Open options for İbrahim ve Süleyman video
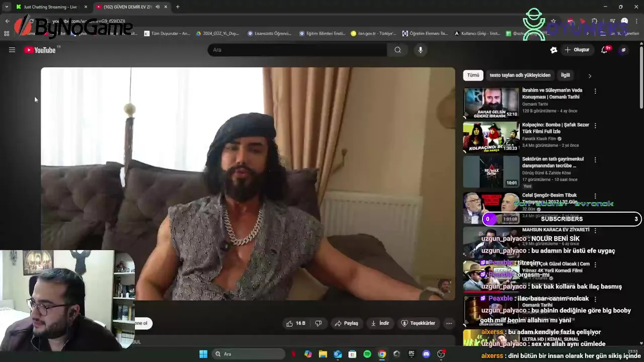This screenshot has width=644, height=362. coord(595,92)
